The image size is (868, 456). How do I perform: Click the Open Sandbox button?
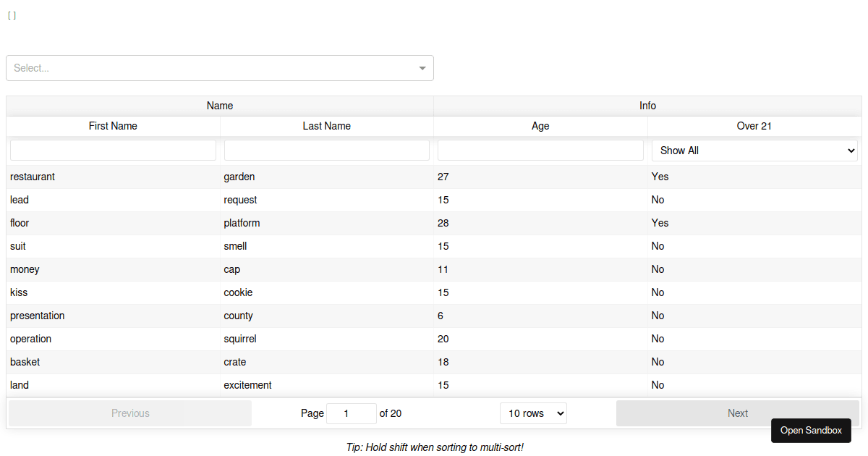pos(811,430)
